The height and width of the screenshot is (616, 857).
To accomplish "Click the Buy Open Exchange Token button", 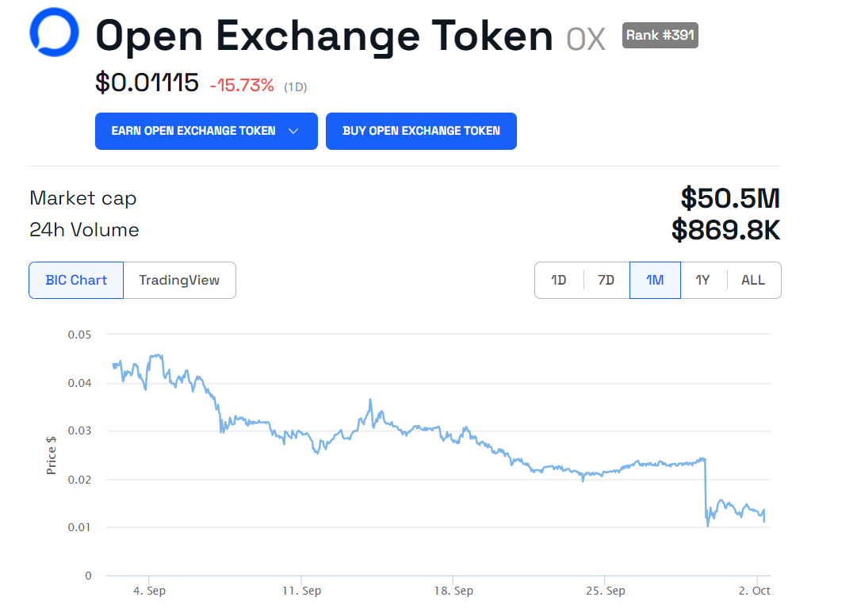I will [421, 131].
